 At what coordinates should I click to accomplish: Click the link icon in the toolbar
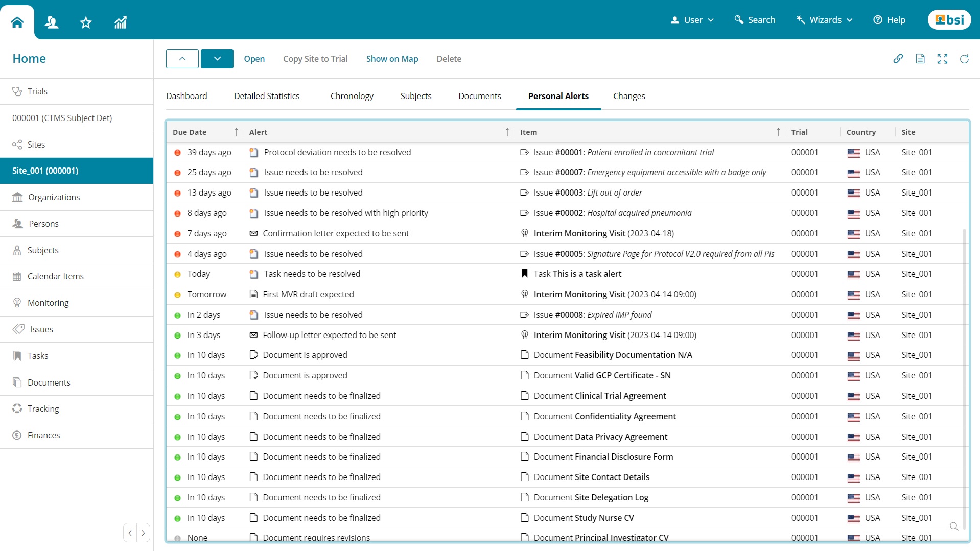[x=899, y=59]
